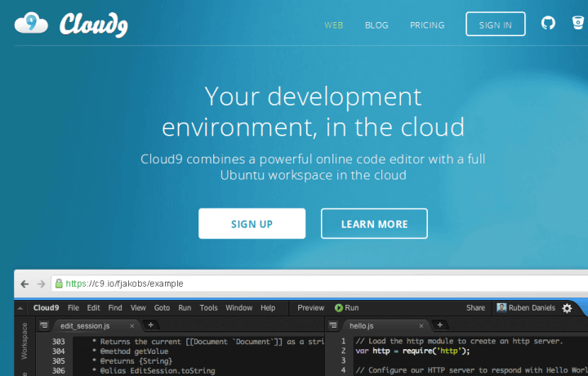Open the View menu
The width and height of the screenshot is (588, 376).
[x=138, y=307]
